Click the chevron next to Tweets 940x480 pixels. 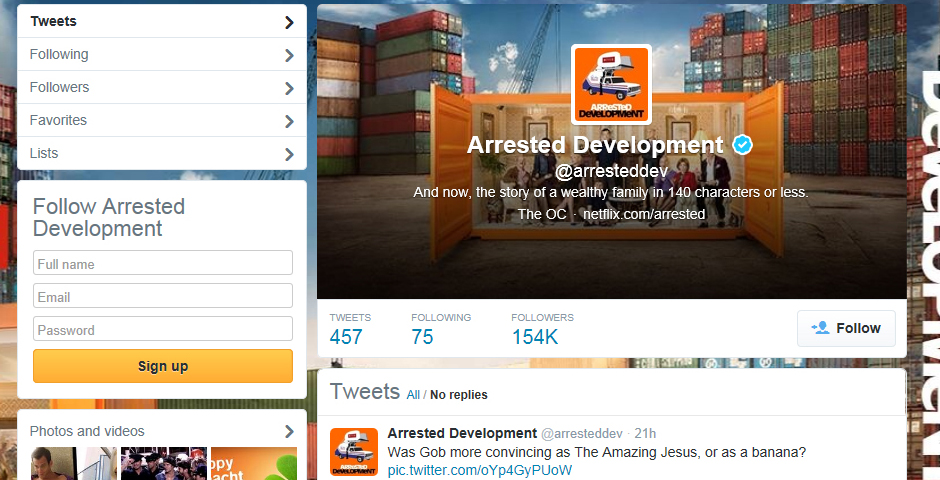tap(290, 22)
